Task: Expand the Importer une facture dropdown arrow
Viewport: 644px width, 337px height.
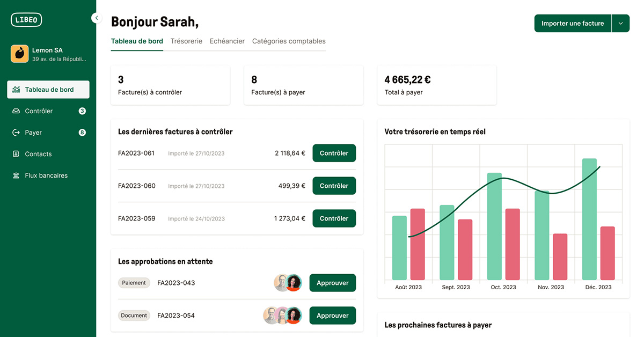Action: pos(620,24)
